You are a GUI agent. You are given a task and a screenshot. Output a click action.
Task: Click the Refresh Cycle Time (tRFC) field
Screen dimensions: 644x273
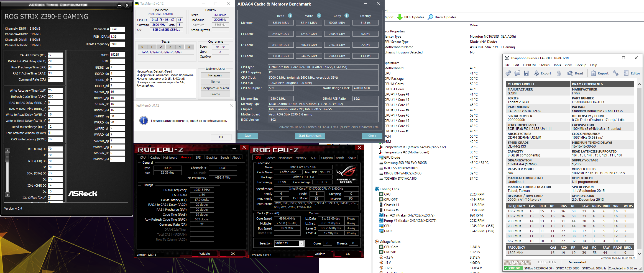coord(55,97)
